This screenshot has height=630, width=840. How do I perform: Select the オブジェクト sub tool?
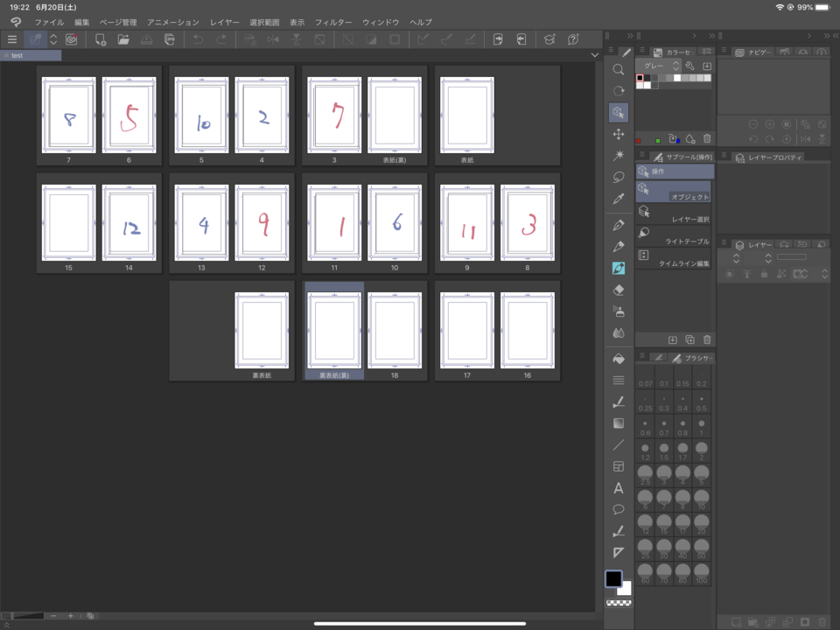click(x=674, y=192)
